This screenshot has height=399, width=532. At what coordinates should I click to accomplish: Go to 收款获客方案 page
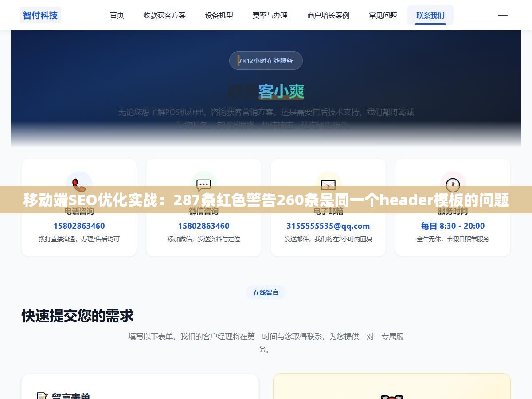164,15
